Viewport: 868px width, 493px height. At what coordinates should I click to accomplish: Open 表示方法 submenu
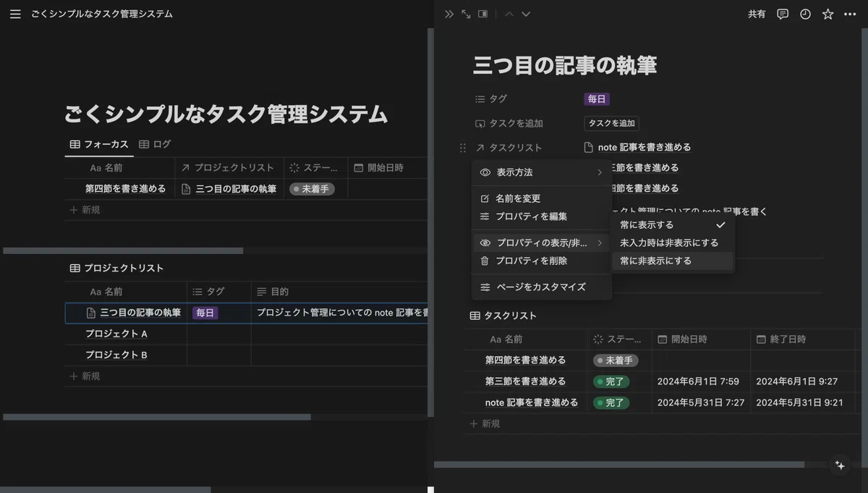coord(541,172)
